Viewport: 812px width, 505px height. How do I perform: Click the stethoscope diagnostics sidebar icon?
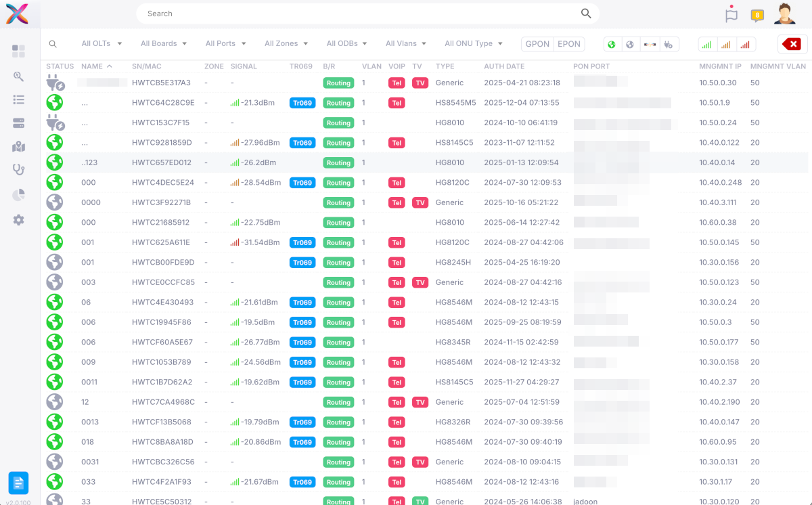(18, 170)
